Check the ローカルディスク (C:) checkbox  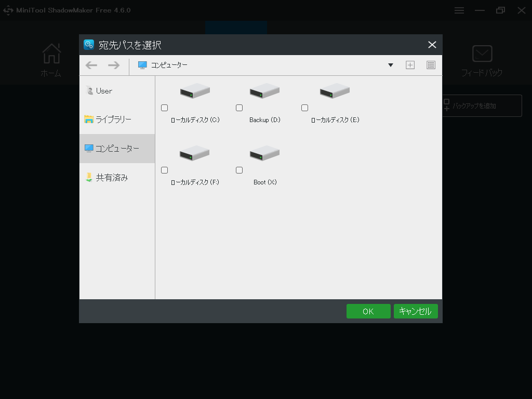tap(165, 108)
